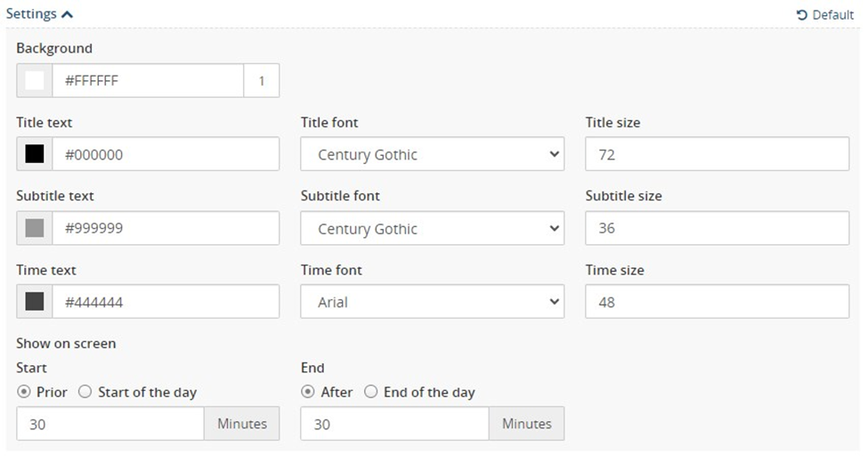Screen dimensions: 868x456
Task: Select the After radio button
Action: pos(308,392)
